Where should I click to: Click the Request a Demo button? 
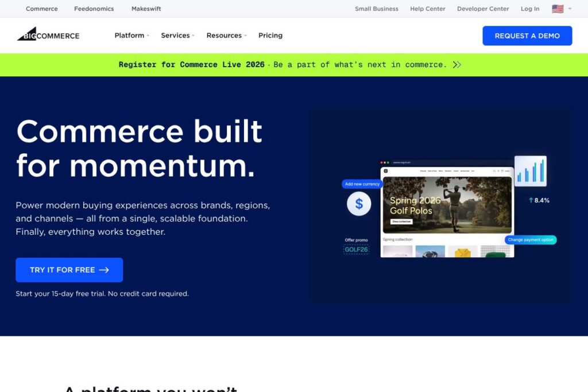pos(527,36)
